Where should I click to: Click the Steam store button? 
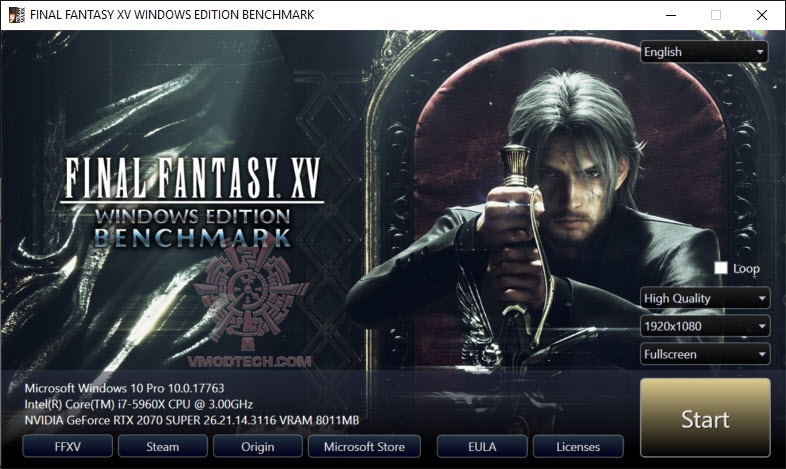162,446
